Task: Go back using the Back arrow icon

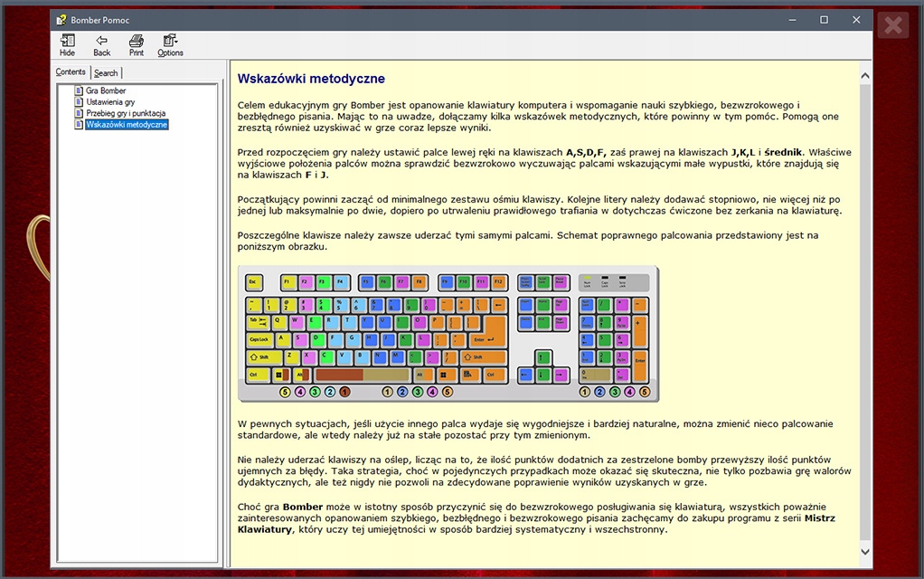Action: (101, 45)
